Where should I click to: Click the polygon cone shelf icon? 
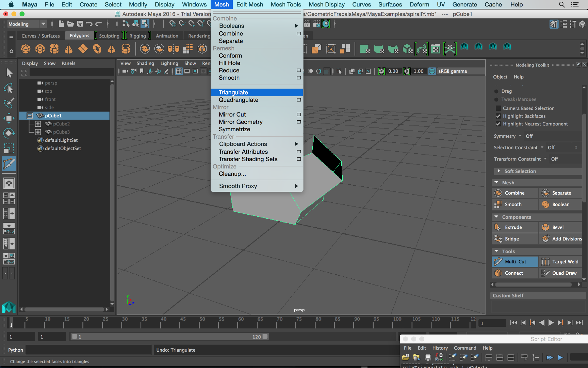tap(69, 49)
